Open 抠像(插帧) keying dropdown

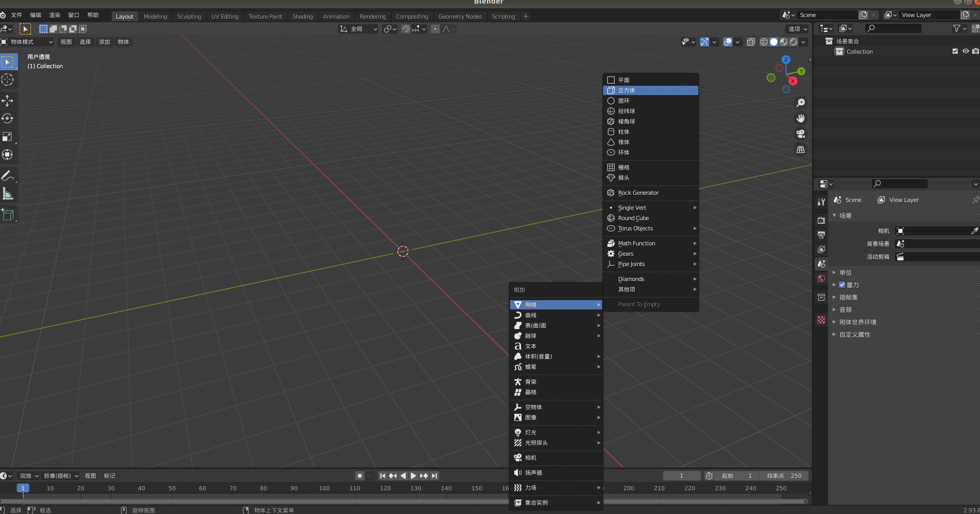point(60,476)
